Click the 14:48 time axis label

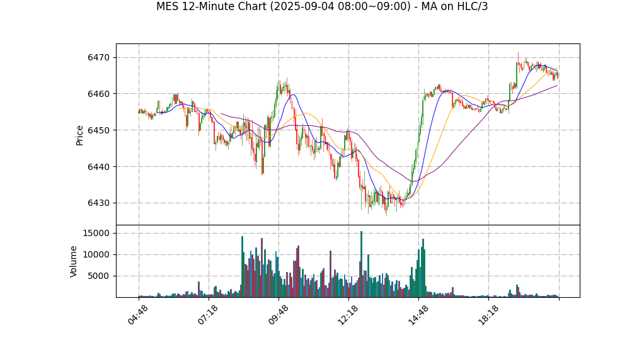point(418,315)
